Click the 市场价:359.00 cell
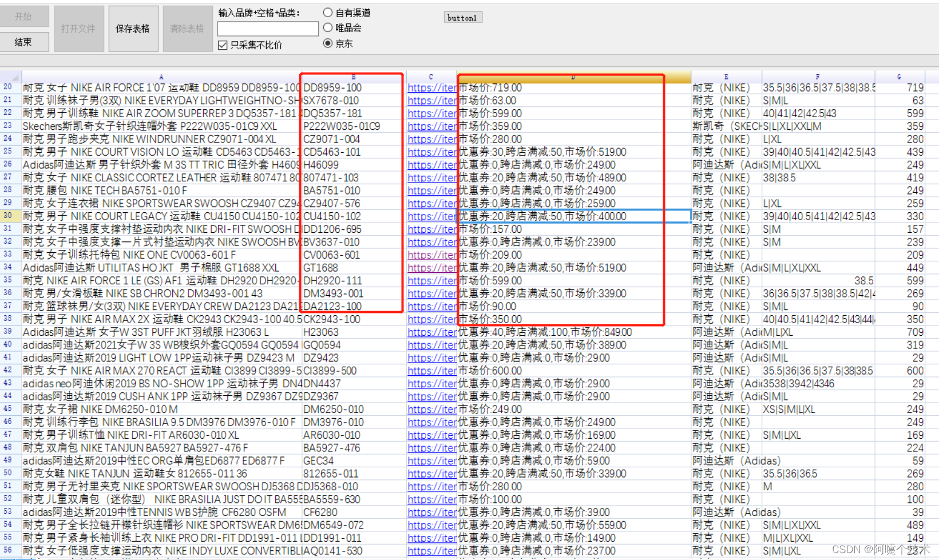 click(573, 126)
